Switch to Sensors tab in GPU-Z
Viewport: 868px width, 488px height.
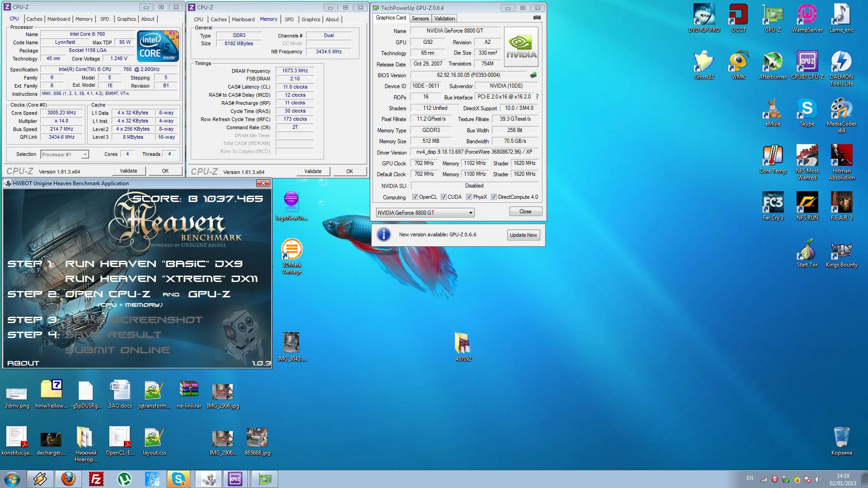point(420,19)
